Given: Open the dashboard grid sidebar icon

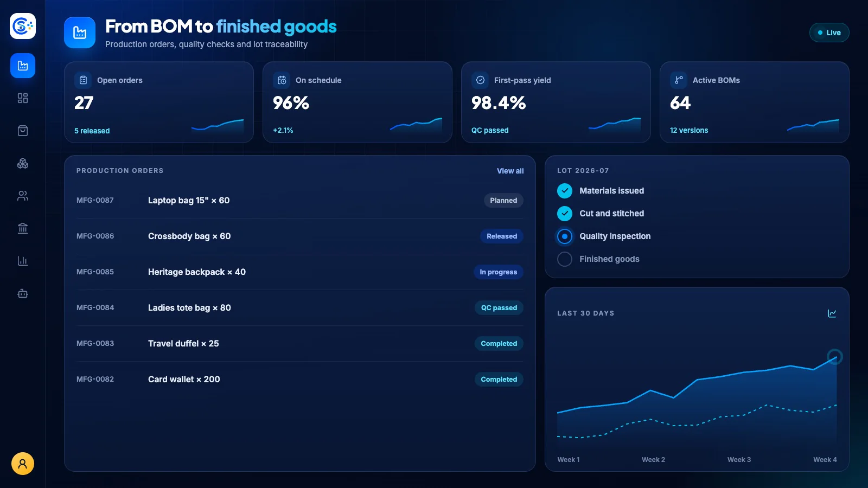Looking at the screenshot, I should click(x=23, y=98).
